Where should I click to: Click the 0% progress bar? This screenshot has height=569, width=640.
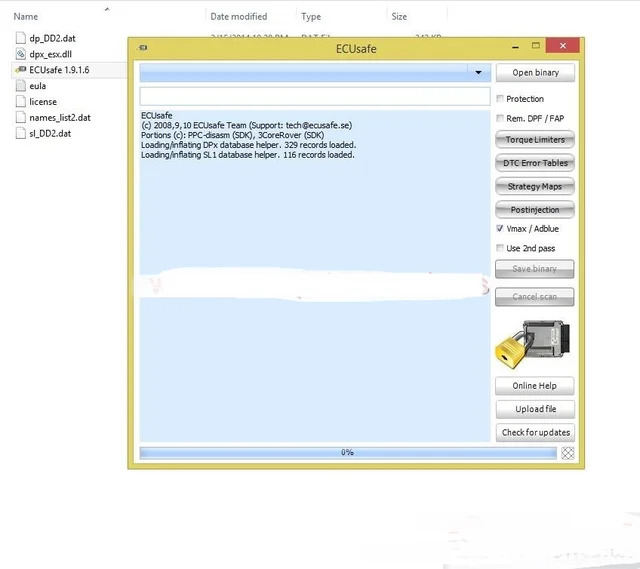point(348,453)
